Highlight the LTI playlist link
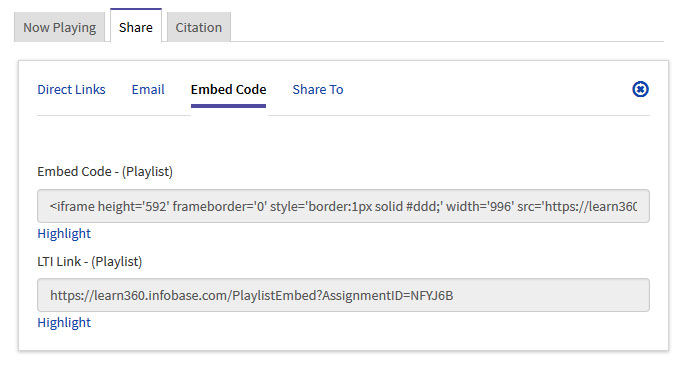Screen dimensions: 680x367 pyautogui.click(x=64, y=322)
